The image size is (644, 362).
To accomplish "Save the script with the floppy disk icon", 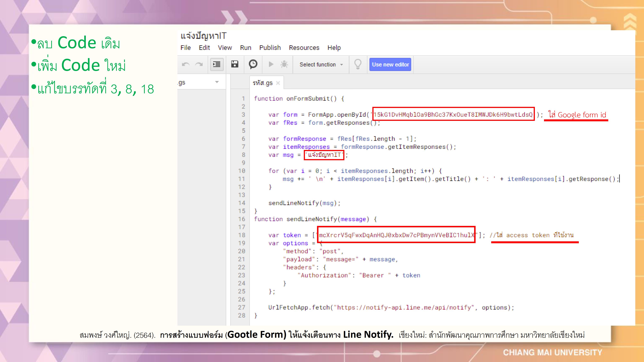I will click(235, 64).
